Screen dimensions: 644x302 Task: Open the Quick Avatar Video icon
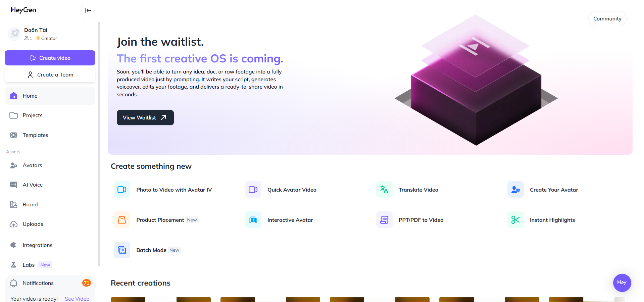253,190
